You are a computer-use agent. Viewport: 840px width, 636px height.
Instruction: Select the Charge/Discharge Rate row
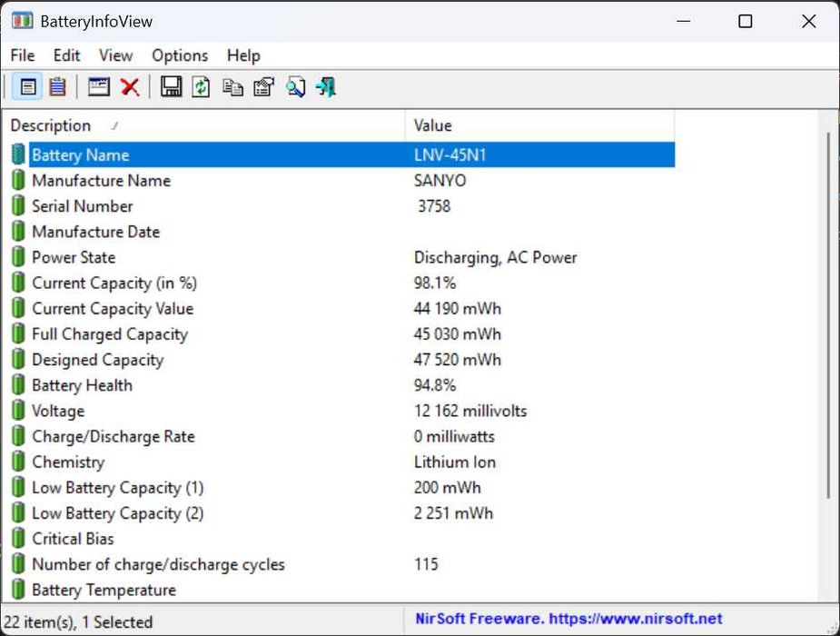point(342,436)
